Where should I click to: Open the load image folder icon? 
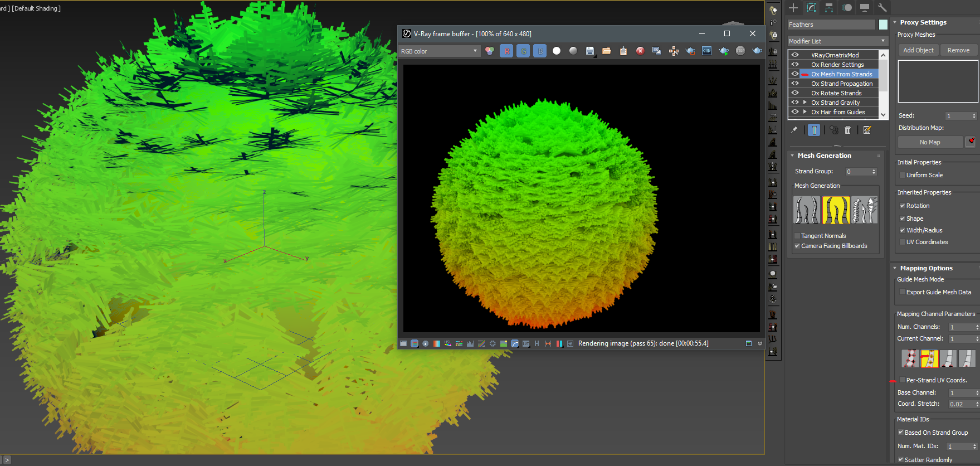[x=607, y=51]
